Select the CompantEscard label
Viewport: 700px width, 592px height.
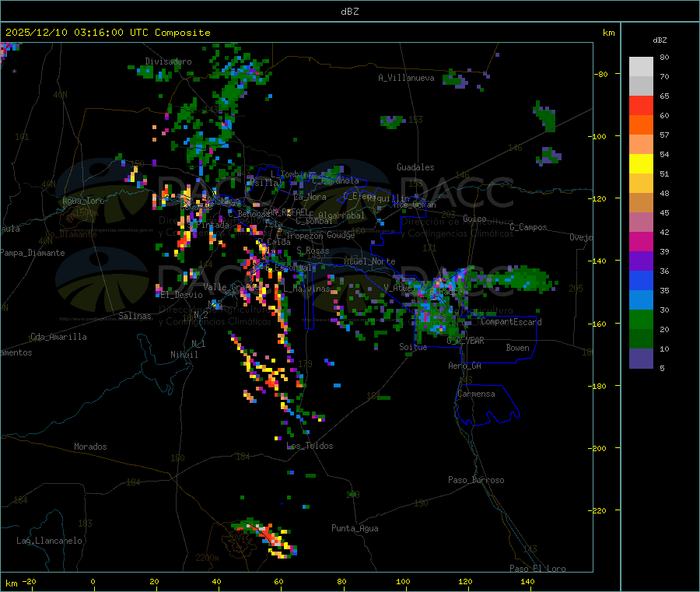(x=511, y=322)
